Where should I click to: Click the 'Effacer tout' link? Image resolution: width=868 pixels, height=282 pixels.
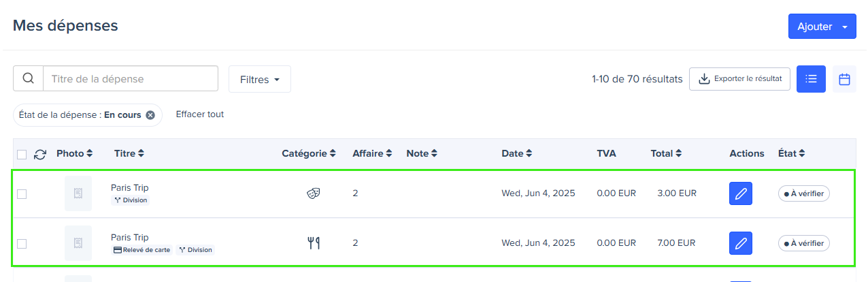pyautogui.click(x=200, y=114)
